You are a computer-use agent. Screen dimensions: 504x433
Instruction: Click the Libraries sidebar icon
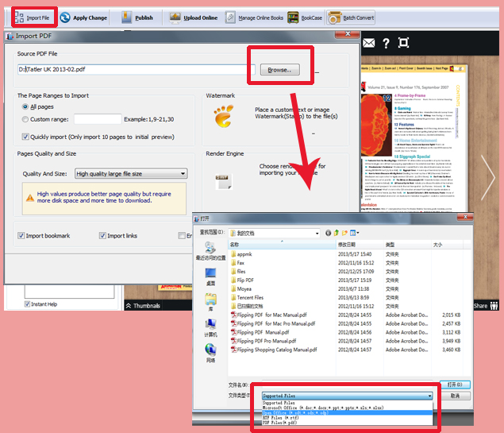[x=210, y=303]
